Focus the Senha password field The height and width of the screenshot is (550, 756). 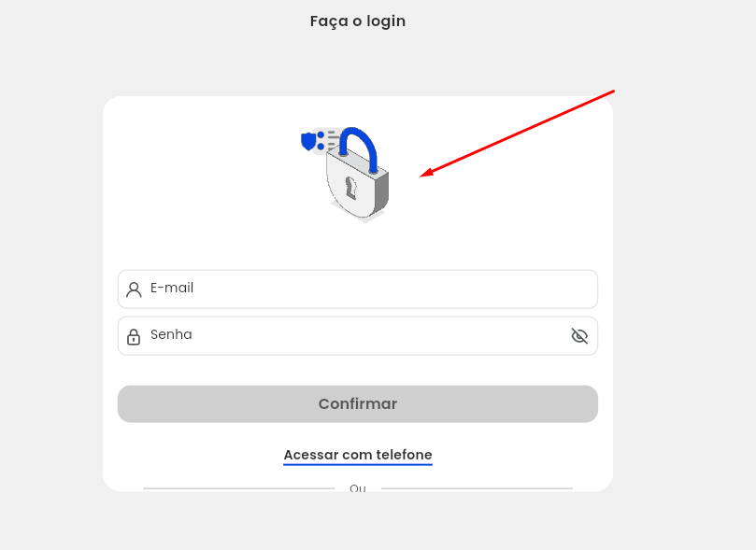click(355, 335)
